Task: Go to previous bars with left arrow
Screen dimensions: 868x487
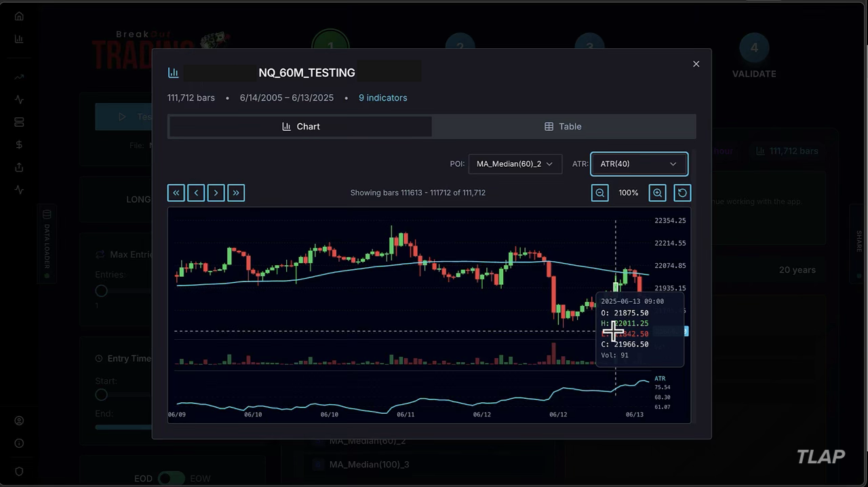Action: click(196, 193)
